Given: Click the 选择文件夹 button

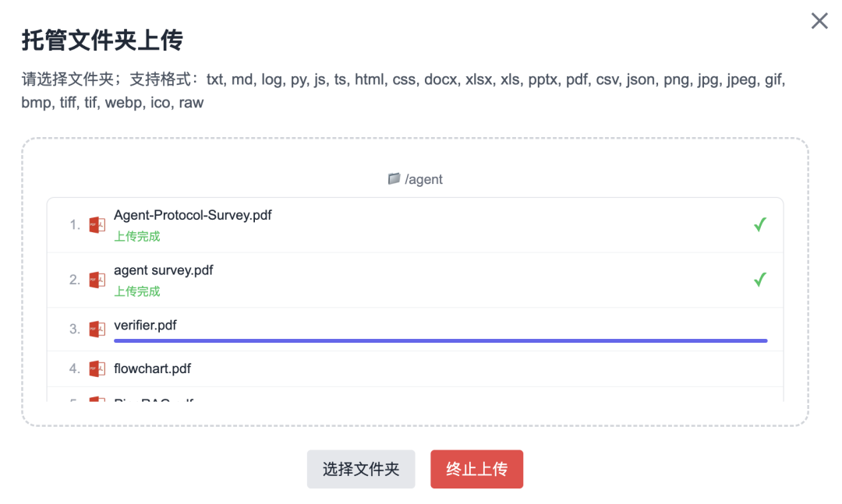Looking at the screenshot, I should coord(361,469).
